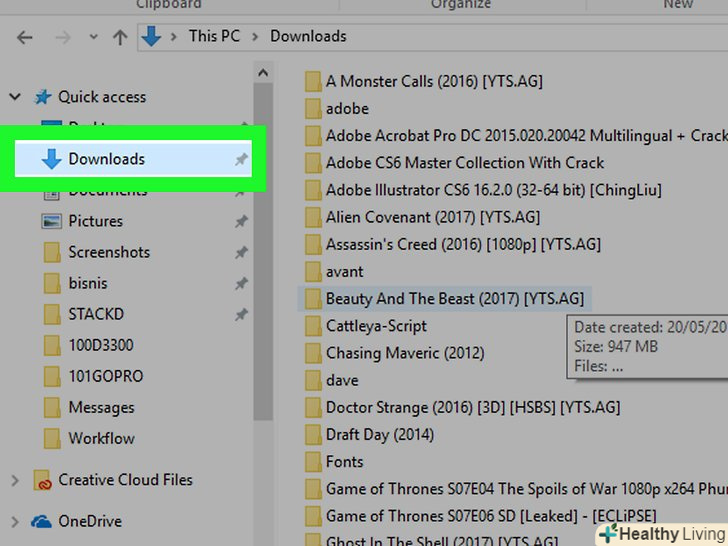Click the Pictures folder icon
Screen dimensions: 728x546
[51, 221]
